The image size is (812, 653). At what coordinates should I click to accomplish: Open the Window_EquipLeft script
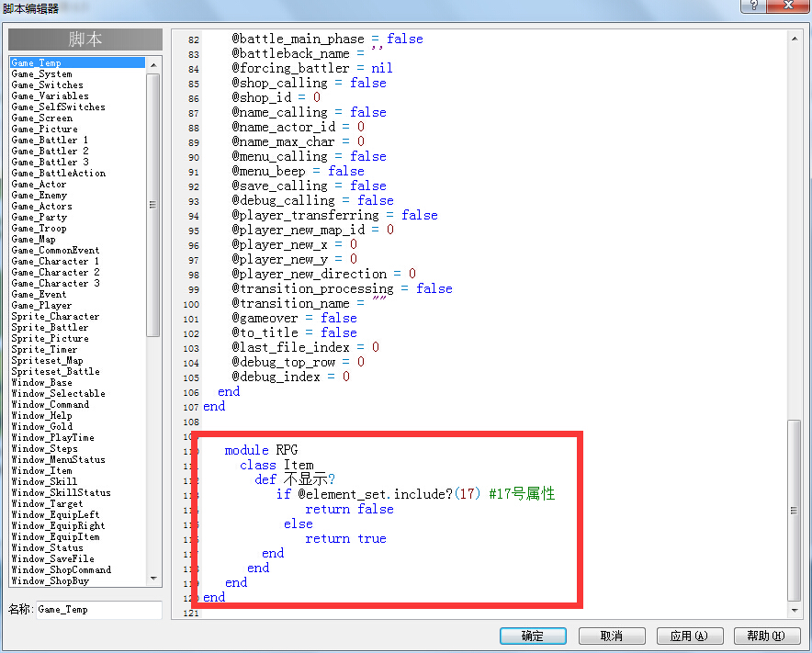pyautogui.click(x=55, y=514)
